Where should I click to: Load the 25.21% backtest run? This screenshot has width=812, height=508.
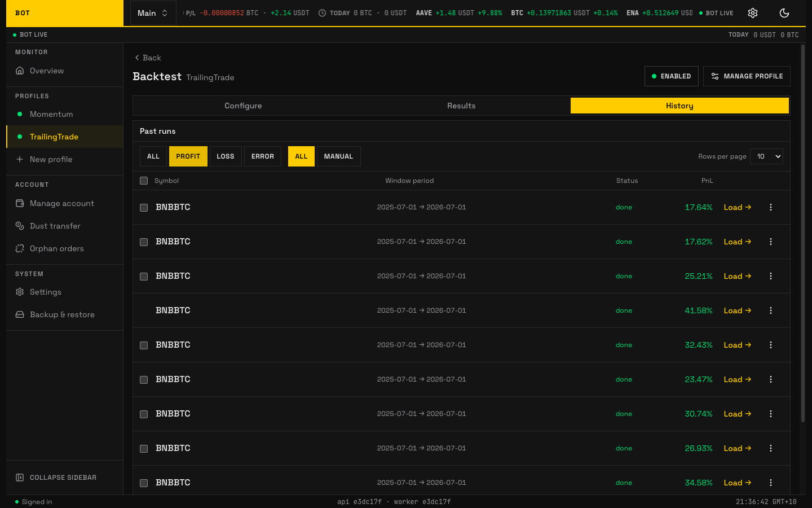click(x=738, y=276)
